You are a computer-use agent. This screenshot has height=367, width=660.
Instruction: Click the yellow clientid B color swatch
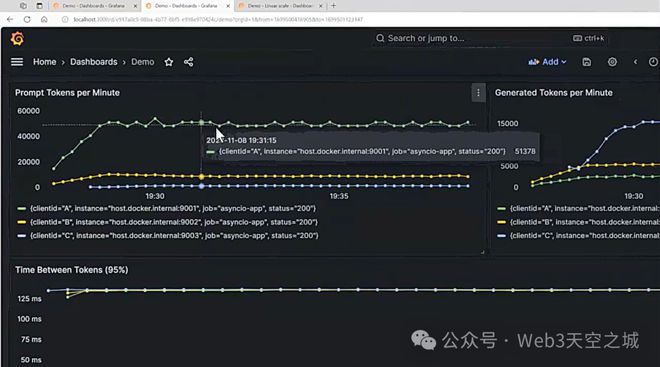[x=21, y=222]
